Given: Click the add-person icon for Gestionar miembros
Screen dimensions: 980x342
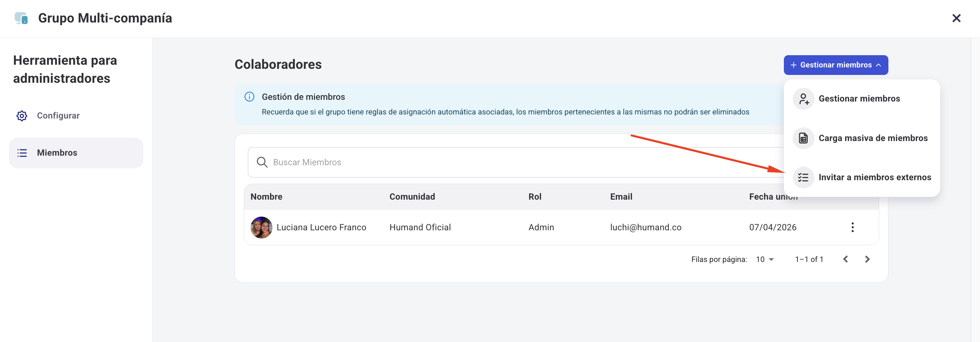Looking at the screenshot, I should pyautogui.click(x=803, y=99).
